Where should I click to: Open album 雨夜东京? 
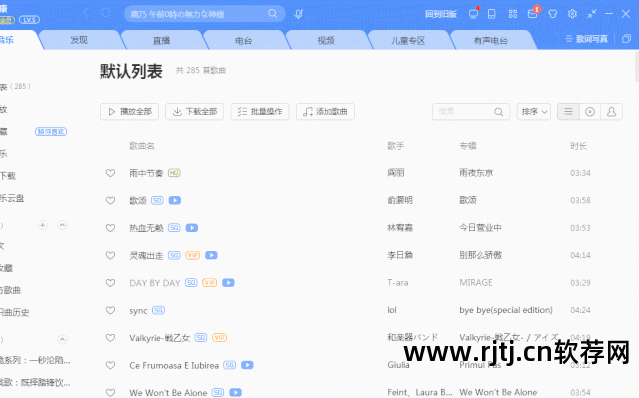pos(476,173)
